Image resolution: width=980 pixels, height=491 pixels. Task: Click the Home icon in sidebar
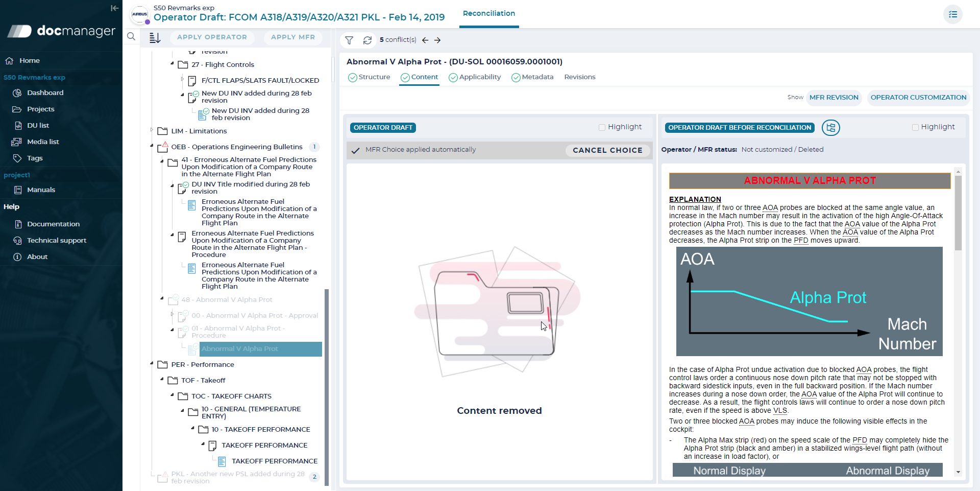pyautogui.click(x=9, y=61)
